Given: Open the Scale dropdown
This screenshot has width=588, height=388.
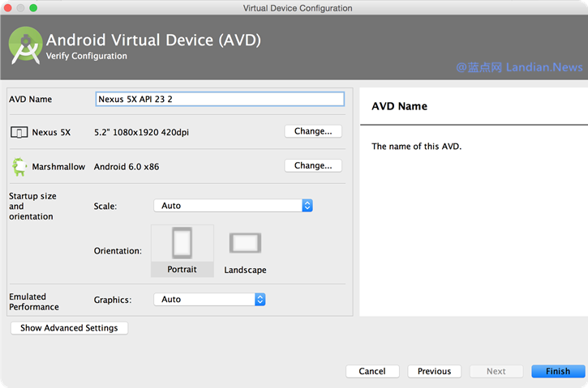Looking at the screenshot, I should tap(233, 206).
